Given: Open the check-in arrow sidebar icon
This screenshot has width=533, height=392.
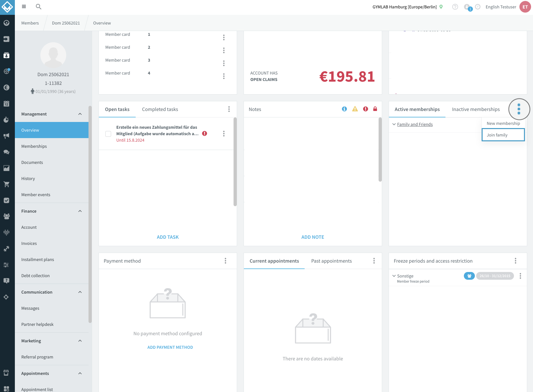Looking at the screenshot, I should click(x=6, y=39).
